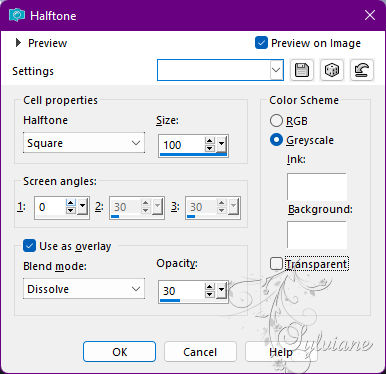Uncheck the Use as overlay checkbox
The width and height of the screenshot is (386, 374).
[x=29, y=246]
